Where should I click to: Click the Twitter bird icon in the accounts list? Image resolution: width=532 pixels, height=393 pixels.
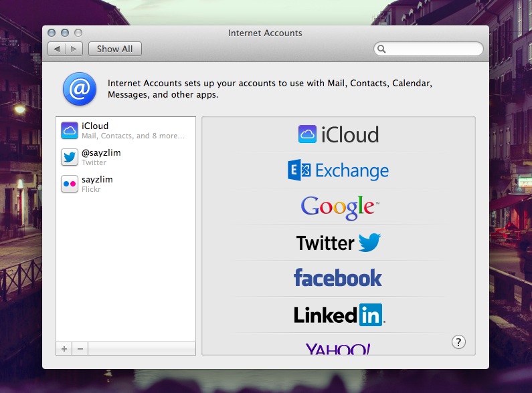(70, 157)
